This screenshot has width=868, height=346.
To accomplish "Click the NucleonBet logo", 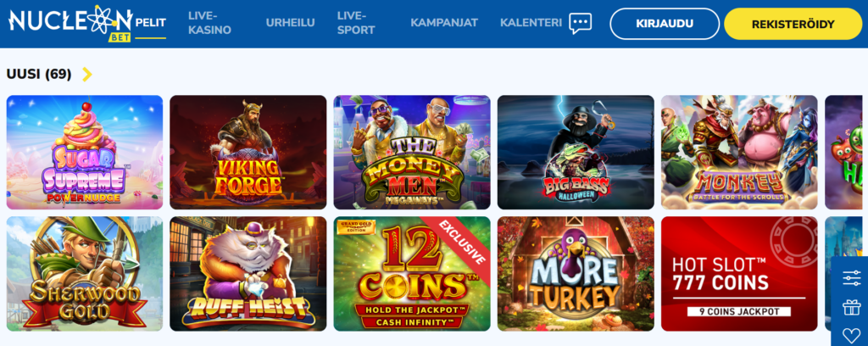I will pos(70,24).
